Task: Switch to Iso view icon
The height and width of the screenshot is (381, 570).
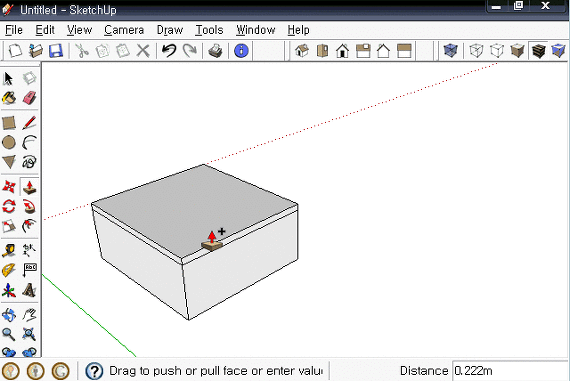Action: click(302, 51)
